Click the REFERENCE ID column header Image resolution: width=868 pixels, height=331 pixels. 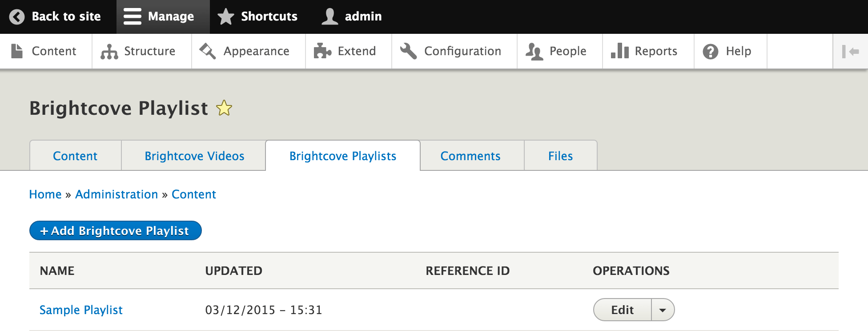(468, 271)
